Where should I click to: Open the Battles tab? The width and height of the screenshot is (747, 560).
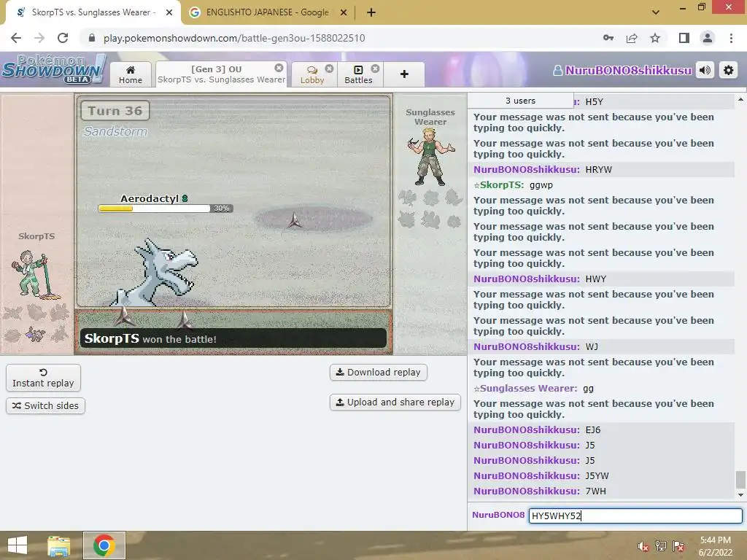tap(358, 74)
